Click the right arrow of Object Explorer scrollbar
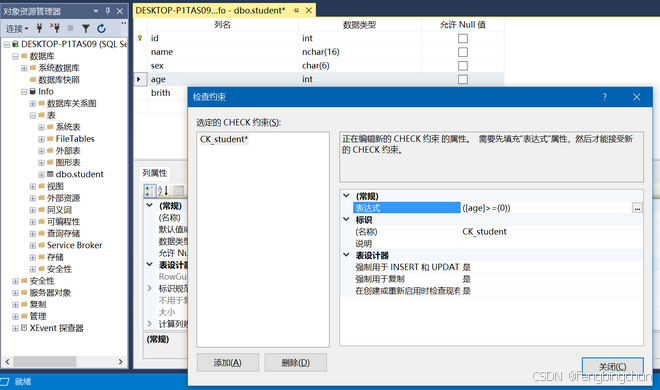The height and width of the screenshot is (390, 660). point(120,361)
